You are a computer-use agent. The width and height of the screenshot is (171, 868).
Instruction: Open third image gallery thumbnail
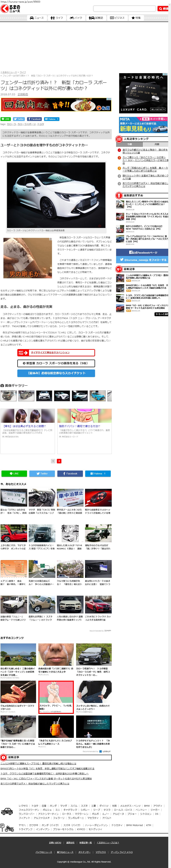[x=44, y=396]
